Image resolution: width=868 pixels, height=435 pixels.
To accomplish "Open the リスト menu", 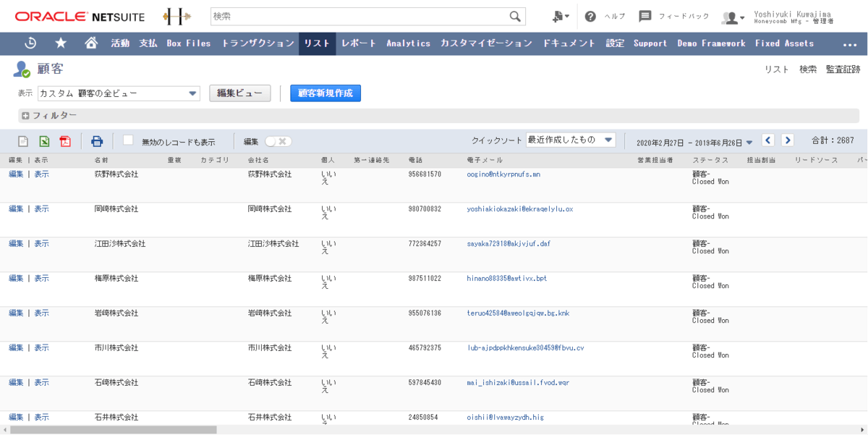I will click(x=318, y=43).
